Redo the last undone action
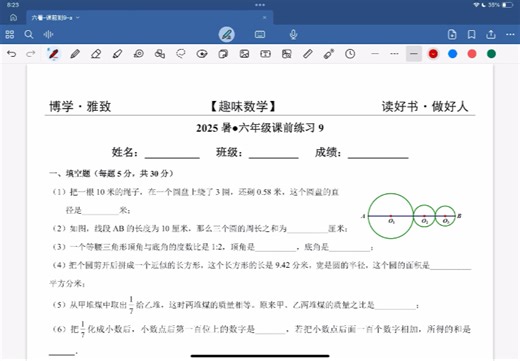 point(31,54)
